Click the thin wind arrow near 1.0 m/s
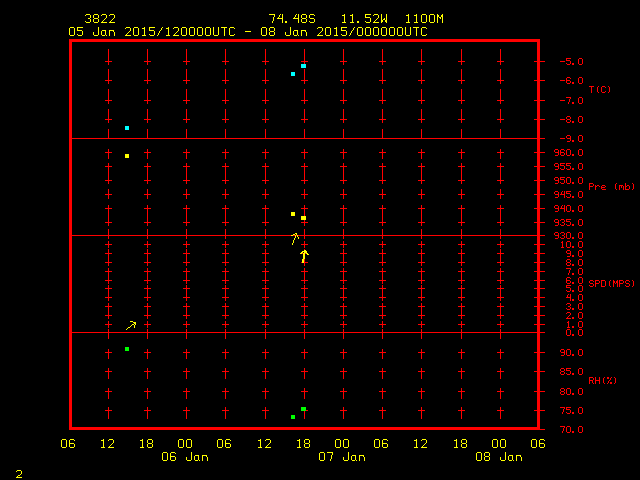Viewport: 640px width, 480px height. point(131,325)
